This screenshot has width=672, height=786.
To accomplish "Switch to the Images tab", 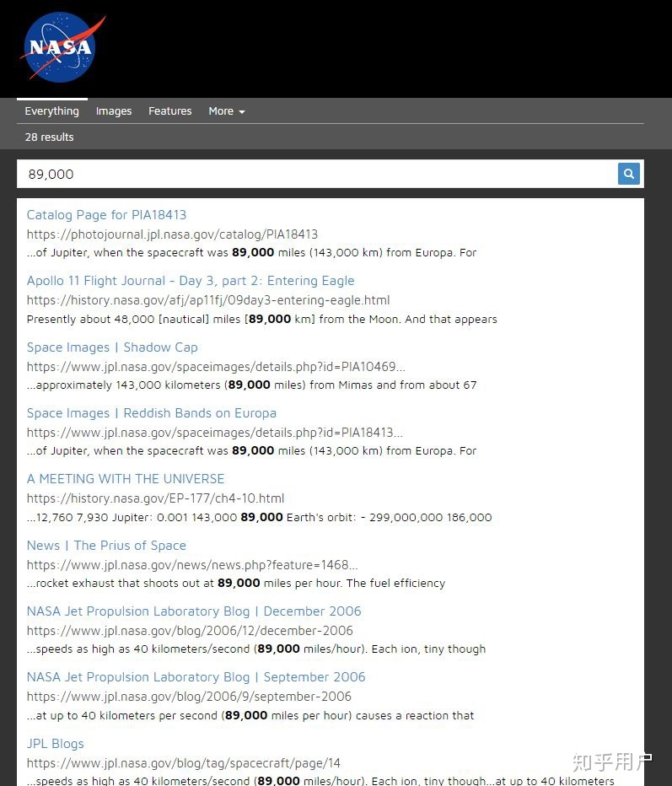I will (x=114, y=110).
